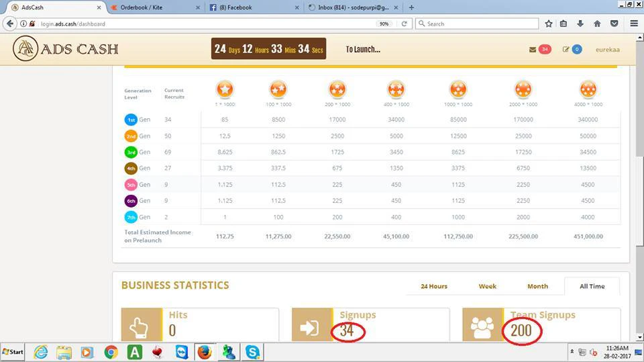Click the four-star 400 * 1000 rank icon

(x=396, y=89)
